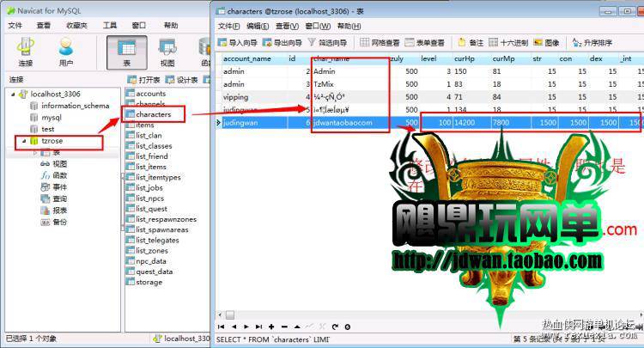Go to the previous record

point(234,327)
